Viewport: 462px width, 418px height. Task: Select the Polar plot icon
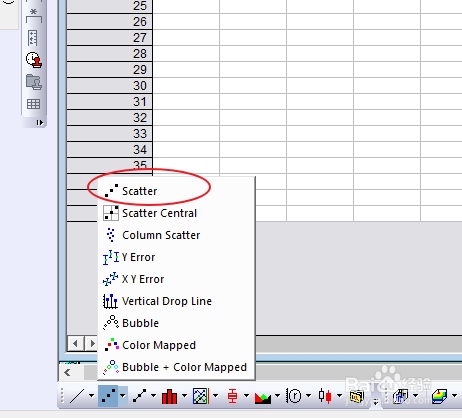(294, 396)
